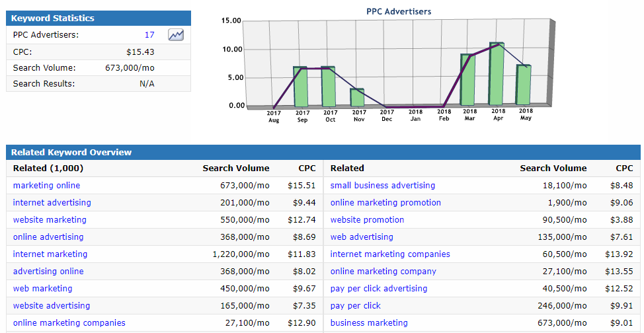Click the September 2017 chart bar
This screenshot has height=333, width=644.
(300, 87)
